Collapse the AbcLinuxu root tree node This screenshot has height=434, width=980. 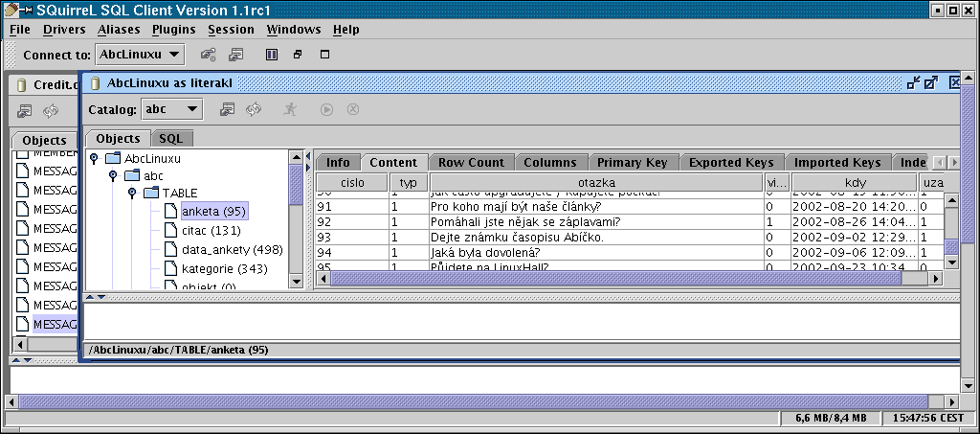point(94,157)
